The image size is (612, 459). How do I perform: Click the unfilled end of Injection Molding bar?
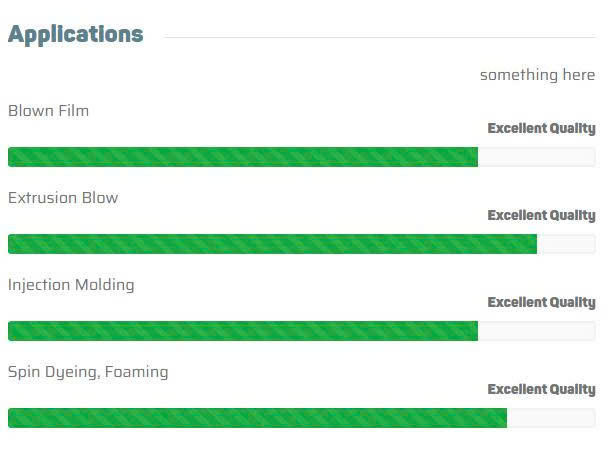[x=536, y=331]
